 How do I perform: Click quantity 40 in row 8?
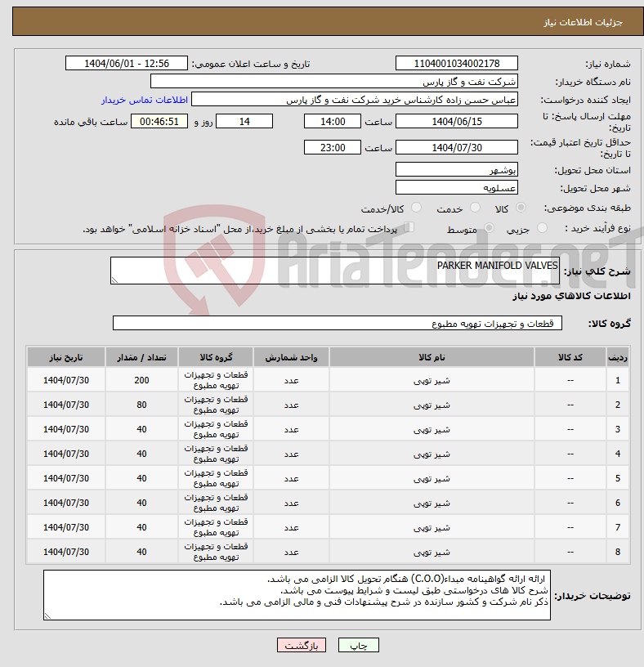tap(141, 552)
